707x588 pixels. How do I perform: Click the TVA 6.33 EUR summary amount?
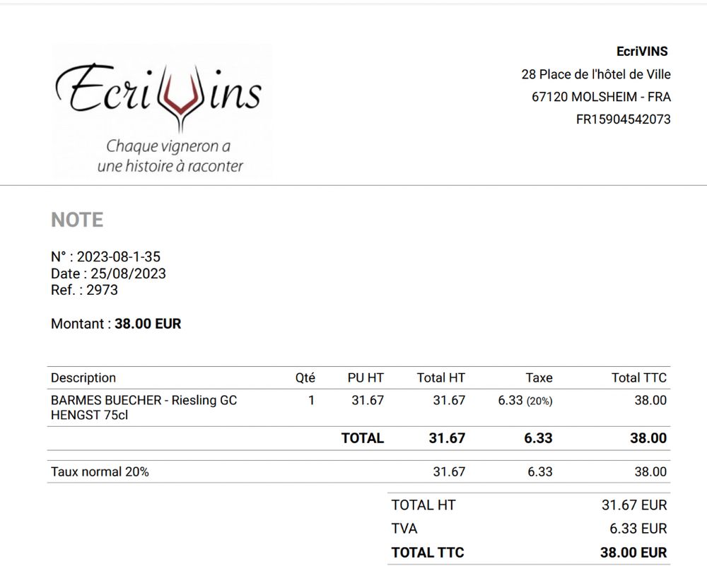point(638,528)
